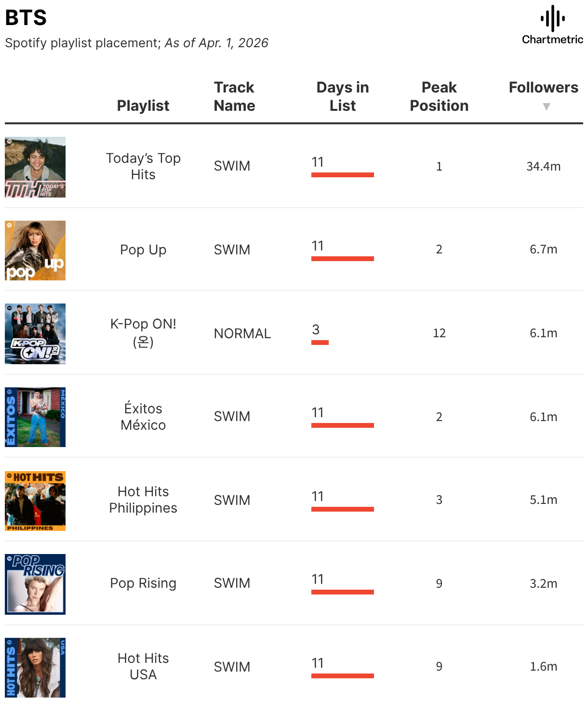Click the Pop Rising playlist name
Image resolution: width=588 pixels, height=713 pixels.
[x=143, y=583]
